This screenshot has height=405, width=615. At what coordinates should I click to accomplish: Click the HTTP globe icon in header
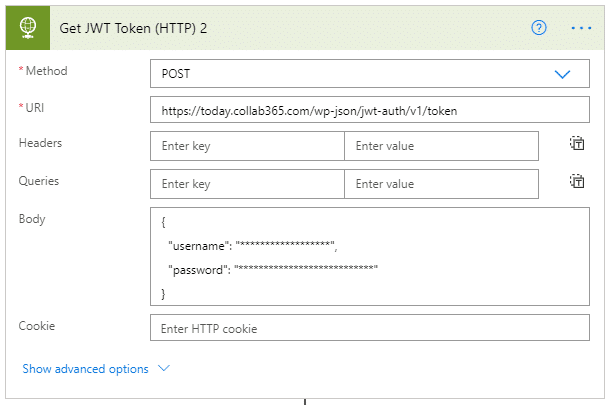pos(28,28)
